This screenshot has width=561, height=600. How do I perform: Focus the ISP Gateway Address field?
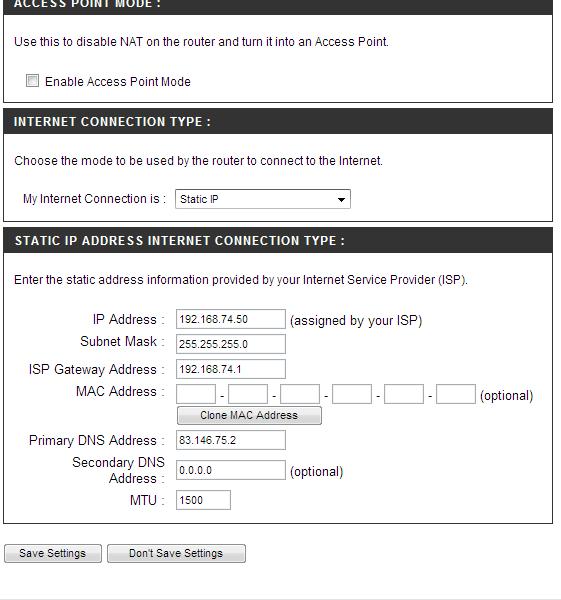[x=231, y=369]
